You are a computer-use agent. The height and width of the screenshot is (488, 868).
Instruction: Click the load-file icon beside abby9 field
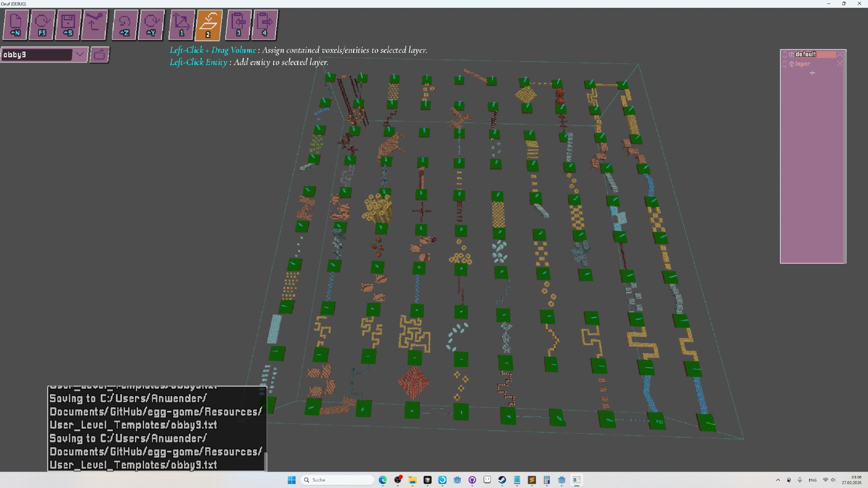(99, 55)
